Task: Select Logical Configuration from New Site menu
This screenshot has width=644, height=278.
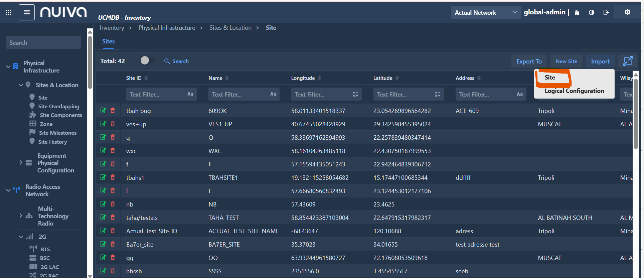Action: [x=574, y=91]
